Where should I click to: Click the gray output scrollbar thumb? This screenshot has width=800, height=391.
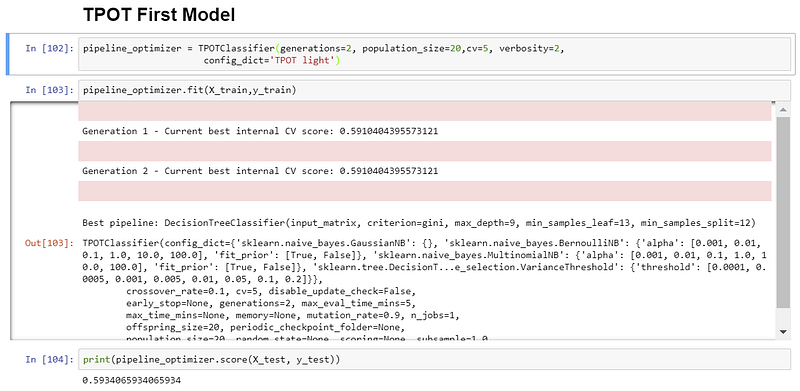[783, 212]
